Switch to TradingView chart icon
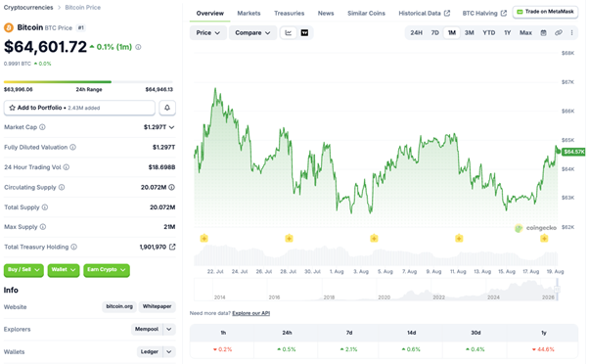 [x=304, y=33]
